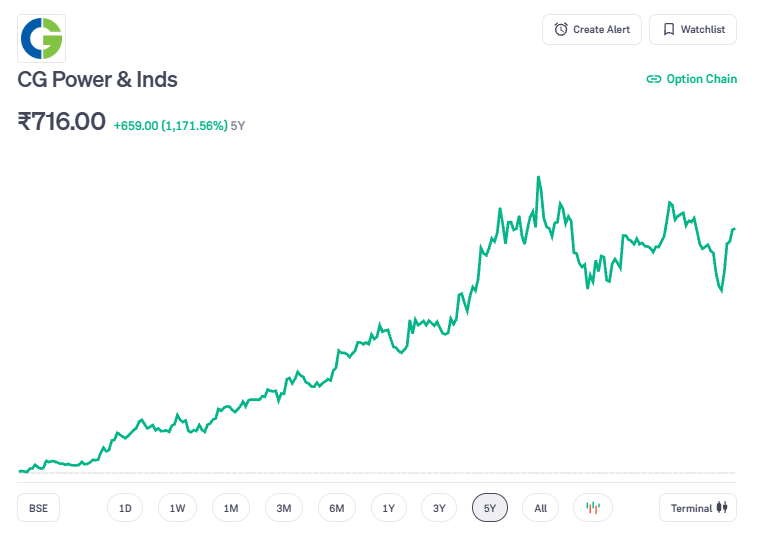Image resolution: width=758 pixels, height=539 pixels.
Task: Select the 1W time range
Action: [177, 508]
